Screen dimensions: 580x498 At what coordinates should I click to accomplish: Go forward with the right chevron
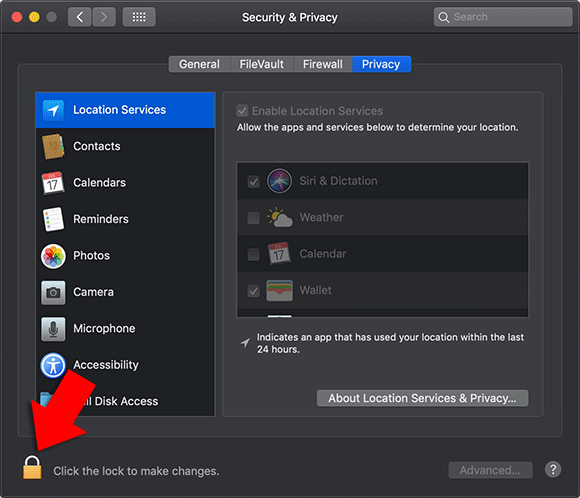(104, 17)
